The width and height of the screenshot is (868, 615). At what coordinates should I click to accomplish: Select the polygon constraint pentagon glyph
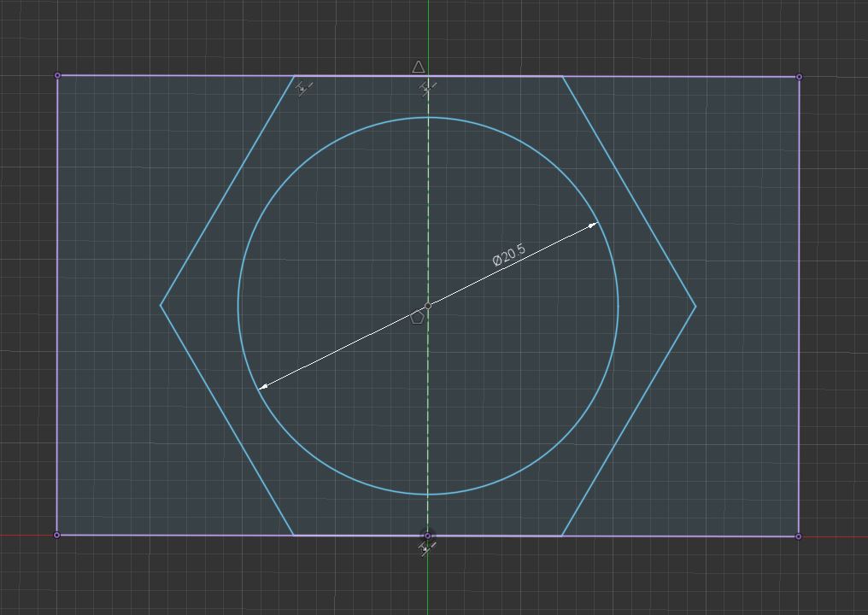418,317
